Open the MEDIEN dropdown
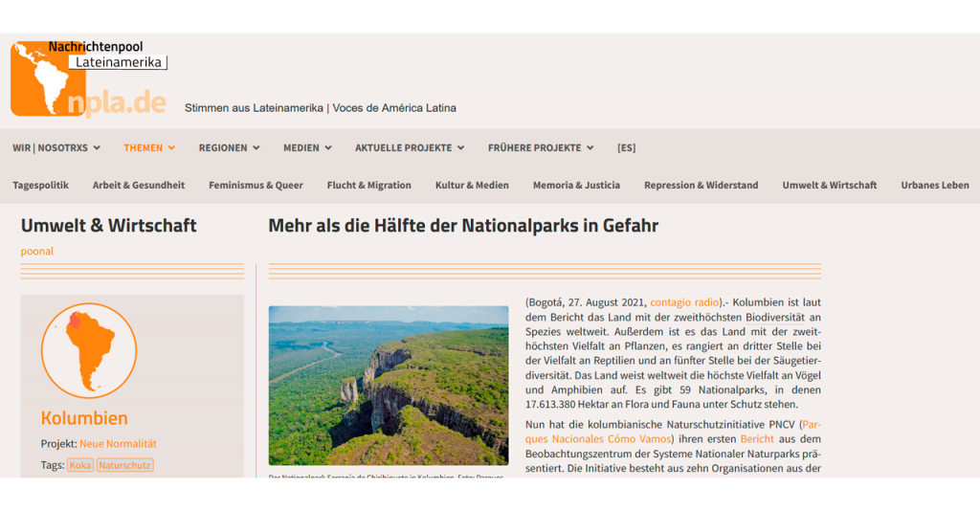The height and width of the screenshot is (511, 980). 307,148
